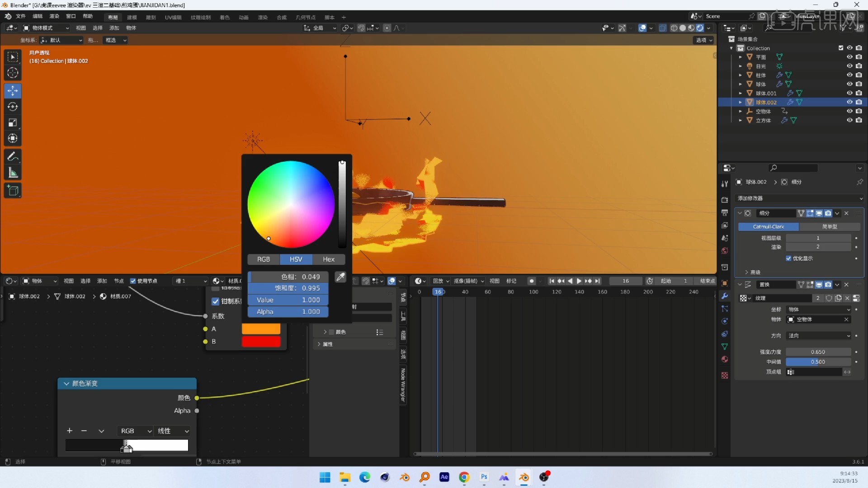Remove the 细分 modifier with X button
Viewport: 868px width, 488px height.
point(847,213)
